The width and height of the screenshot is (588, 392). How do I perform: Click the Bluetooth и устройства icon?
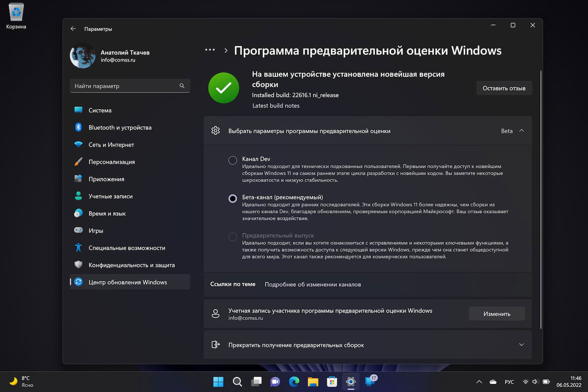click(x=78, y=127)
